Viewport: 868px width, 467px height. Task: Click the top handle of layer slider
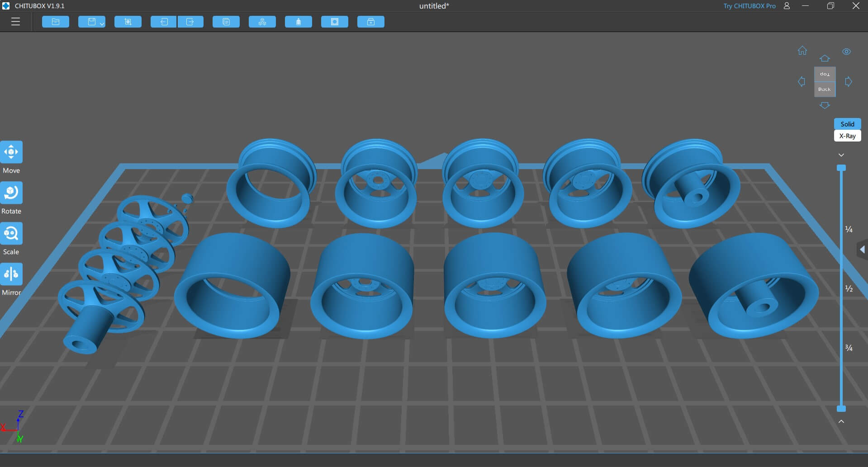pos(841,168)
